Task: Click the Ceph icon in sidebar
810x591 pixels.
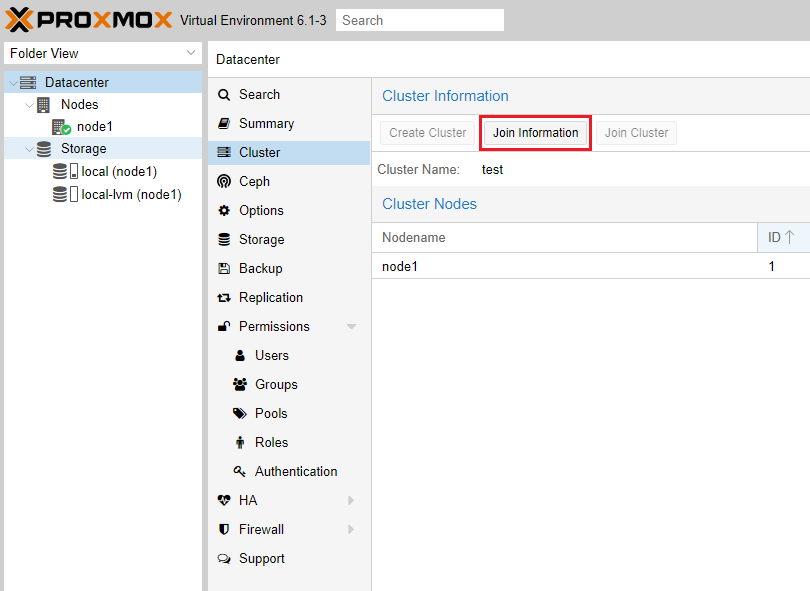Action: tap(224, 182)
